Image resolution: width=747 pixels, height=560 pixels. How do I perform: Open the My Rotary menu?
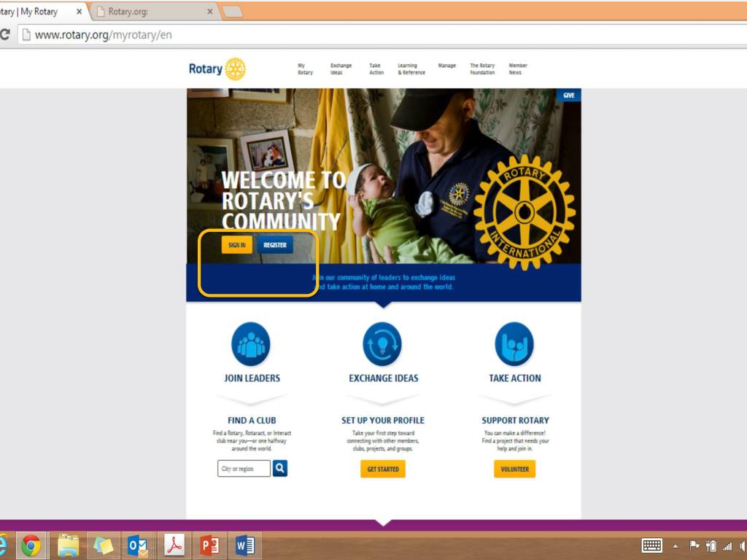tap(306, 69)
